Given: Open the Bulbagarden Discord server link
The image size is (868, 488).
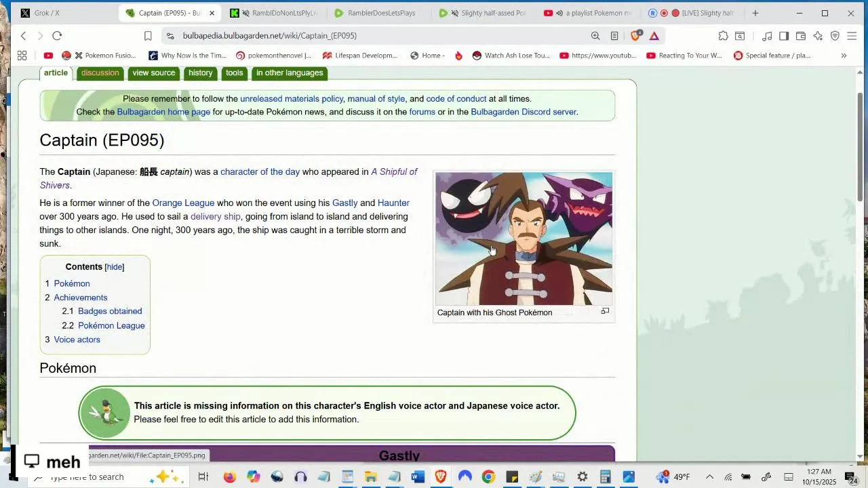Looking at the screenshot, I should click(x=524, y=112).
